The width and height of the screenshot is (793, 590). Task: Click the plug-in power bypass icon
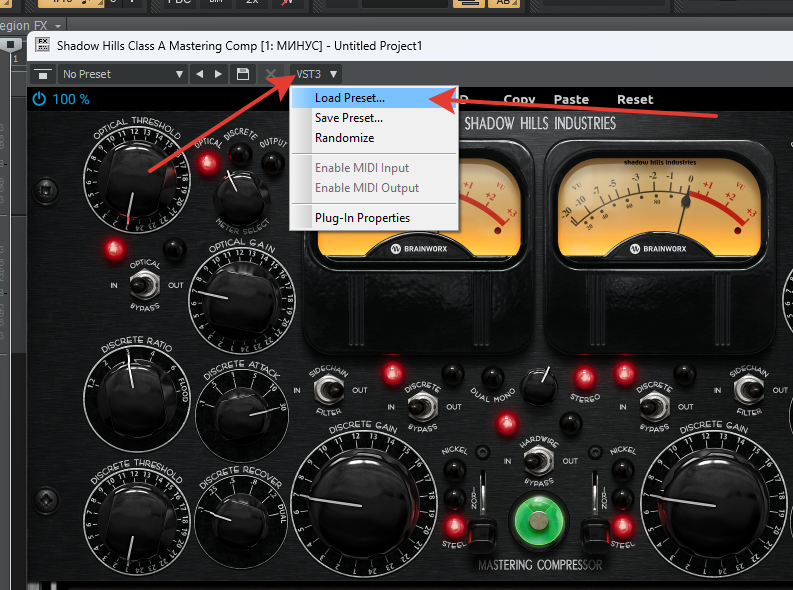[39, 99]
